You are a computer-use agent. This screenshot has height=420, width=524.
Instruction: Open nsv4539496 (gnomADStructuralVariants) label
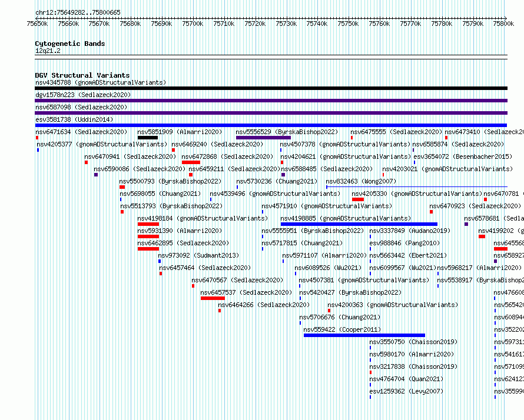click(x=275, y=194)
